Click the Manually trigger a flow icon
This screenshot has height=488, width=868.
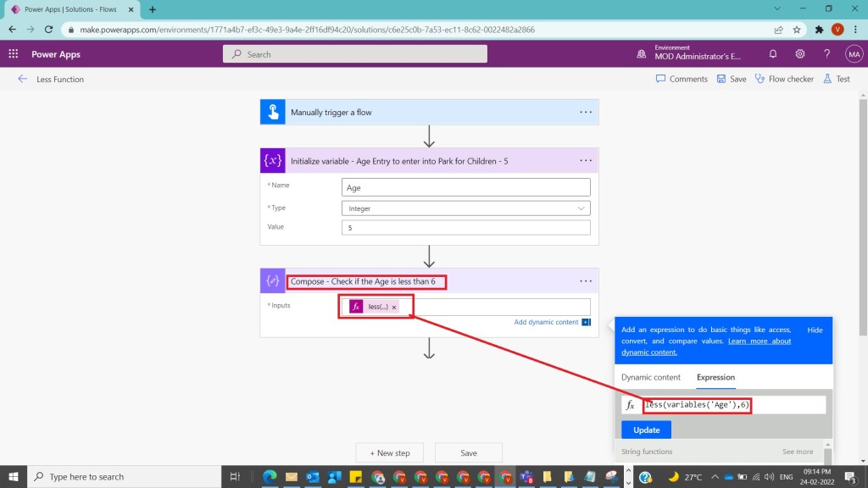click(273, 112)
